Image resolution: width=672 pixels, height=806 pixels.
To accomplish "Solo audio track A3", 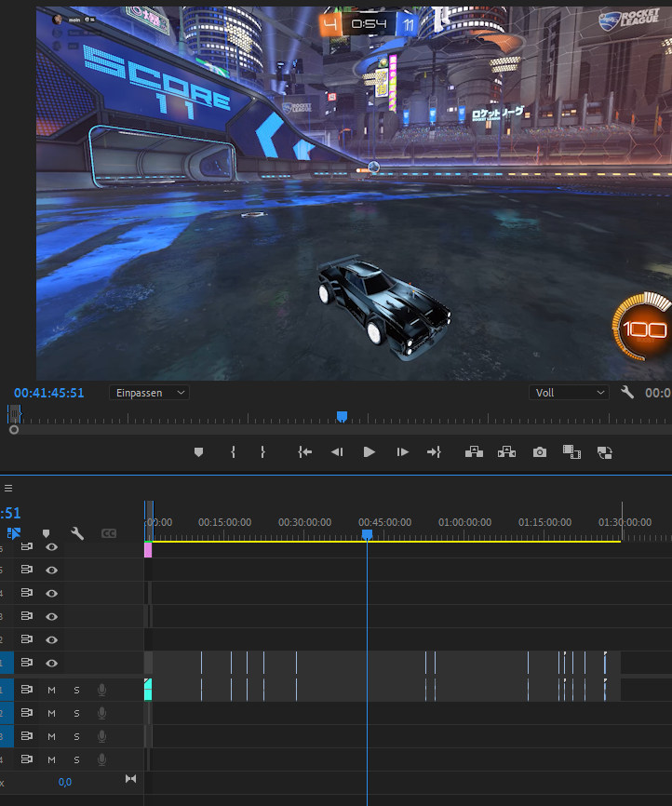I will pos(76,736).
